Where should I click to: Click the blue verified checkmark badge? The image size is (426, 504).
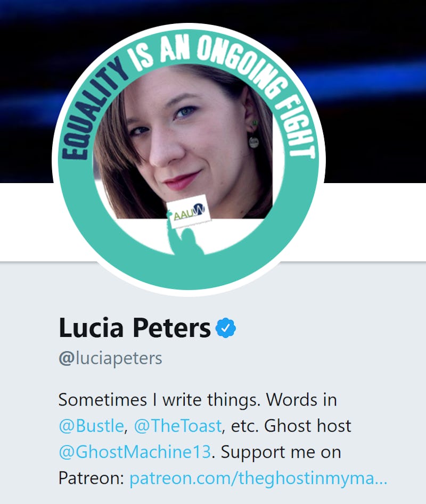(x=226, y=327)
